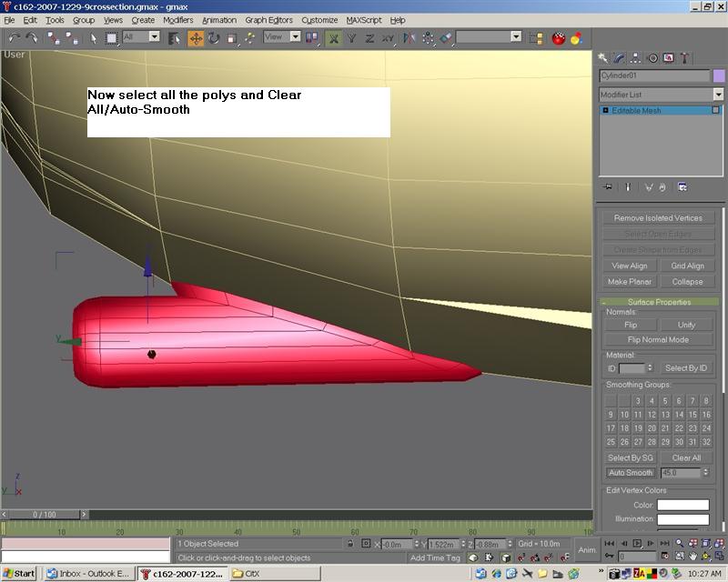
Task: Click the Flip normals button
Action: tap(630, 325)
